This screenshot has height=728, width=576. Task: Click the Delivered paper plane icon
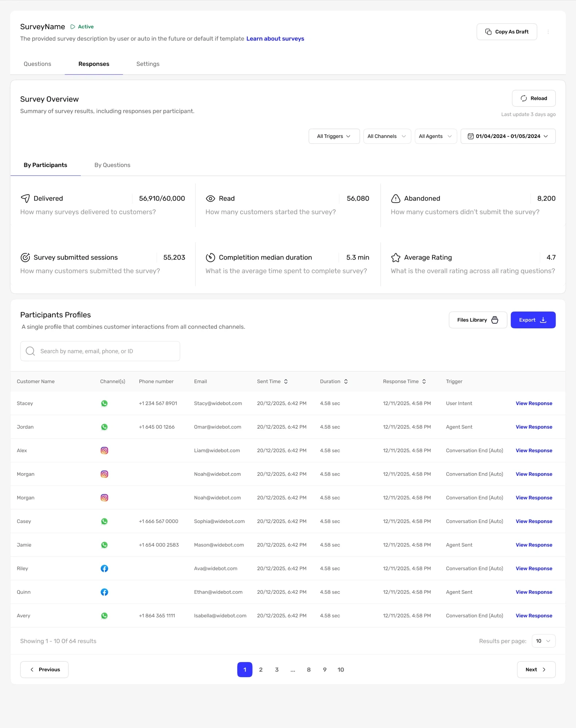pyautogui.click(x=25, y=198)
